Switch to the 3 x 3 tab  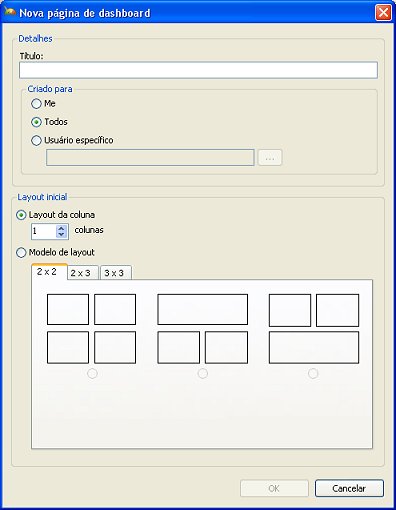click(x=116, y=273)
